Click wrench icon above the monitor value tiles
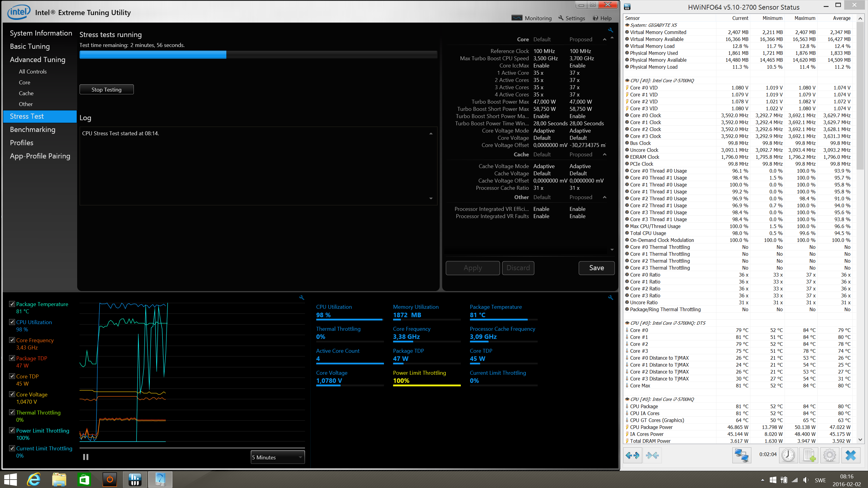Screen dimensions: 868x488 [610, 297]
